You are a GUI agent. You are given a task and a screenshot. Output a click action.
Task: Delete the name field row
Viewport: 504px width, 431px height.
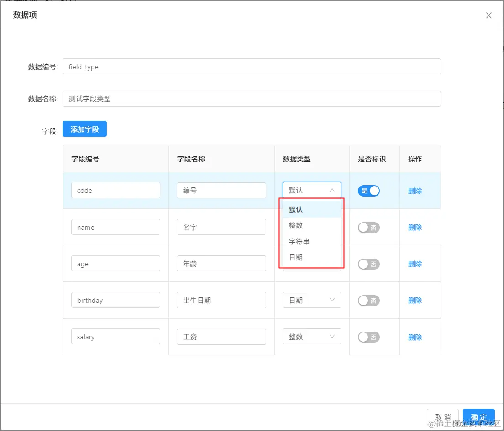point(415,227)
